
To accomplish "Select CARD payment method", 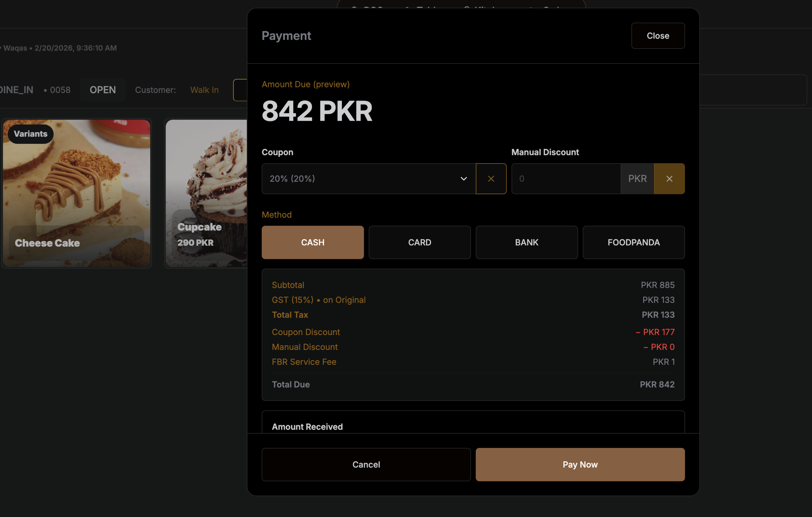I will click(420, 242).
